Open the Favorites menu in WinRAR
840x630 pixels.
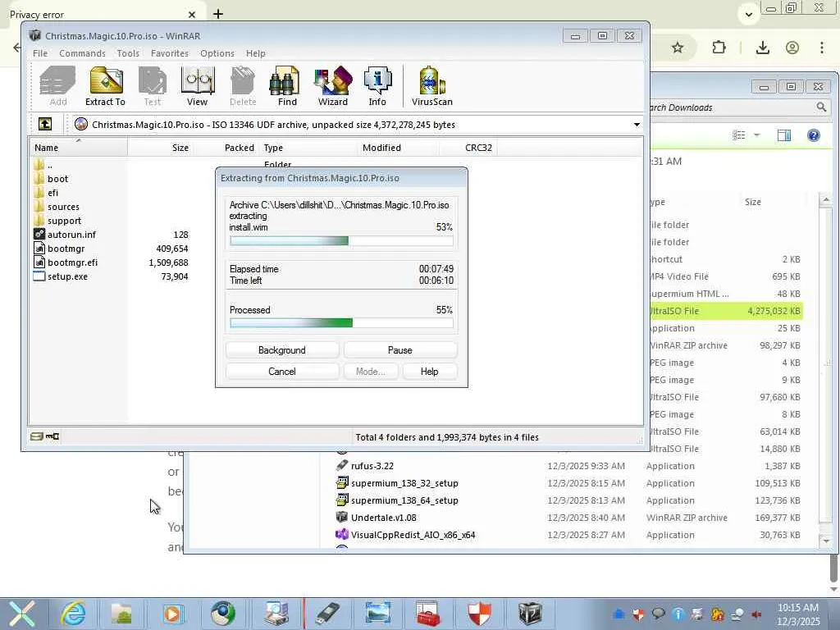click(170, 53)
